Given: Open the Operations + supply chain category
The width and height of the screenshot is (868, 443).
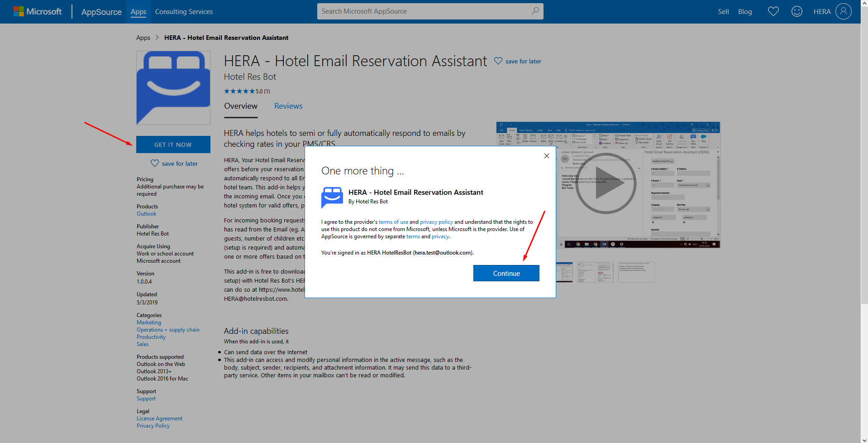Looking at the screenshot, I should point(168,330).
